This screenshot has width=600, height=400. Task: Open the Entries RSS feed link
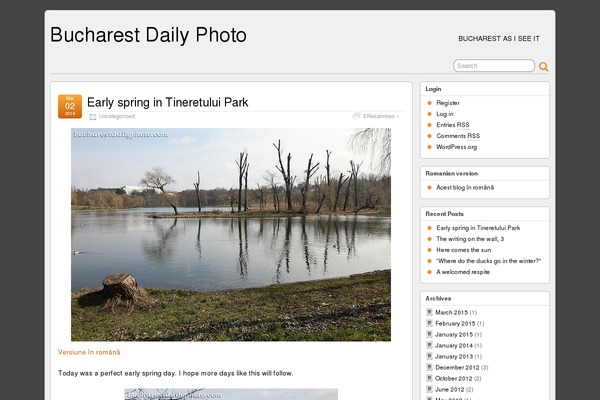pos(453,125)
